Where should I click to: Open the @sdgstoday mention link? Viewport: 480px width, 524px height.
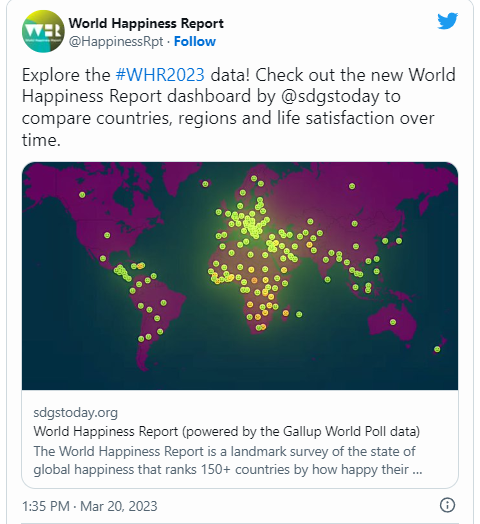(x=330, y=97)
